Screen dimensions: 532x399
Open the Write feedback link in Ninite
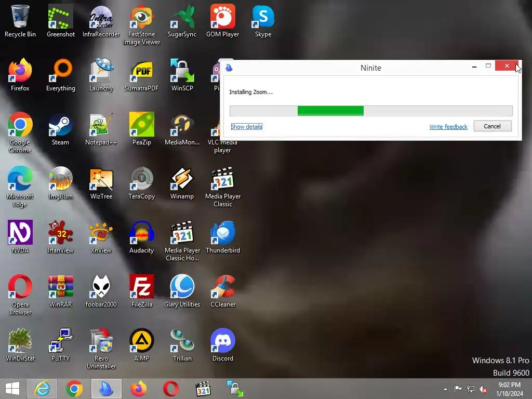pyautogui.click(x=448, y=127)
